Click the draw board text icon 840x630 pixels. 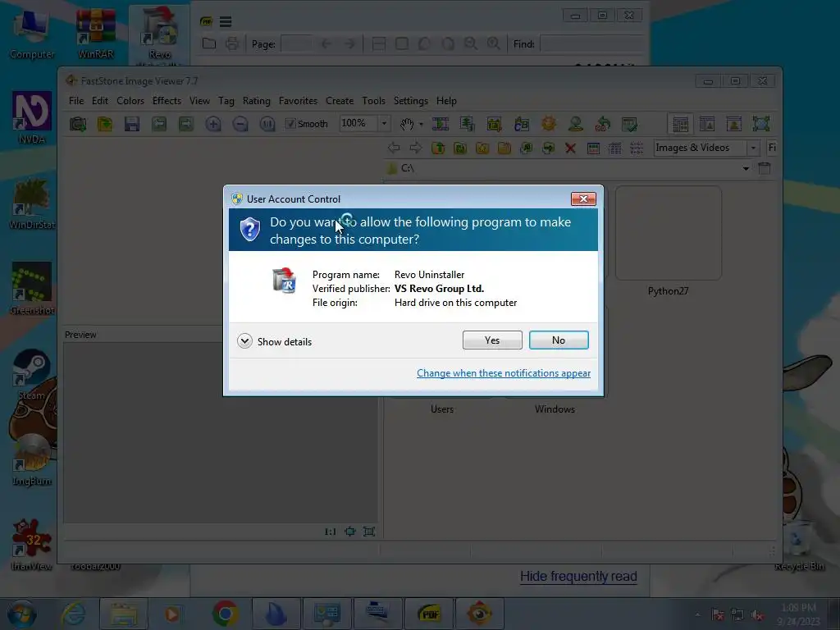tap(521, 125)
